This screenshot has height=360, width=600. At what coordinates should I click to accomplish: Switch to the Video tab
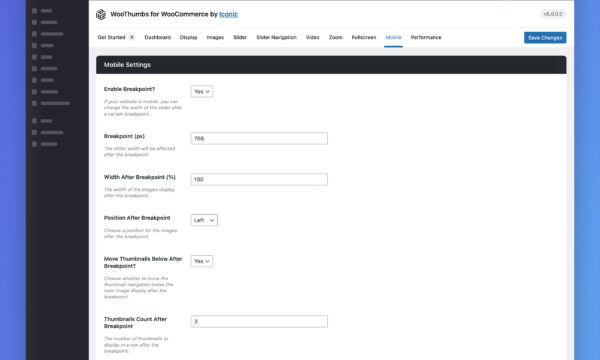313,37
